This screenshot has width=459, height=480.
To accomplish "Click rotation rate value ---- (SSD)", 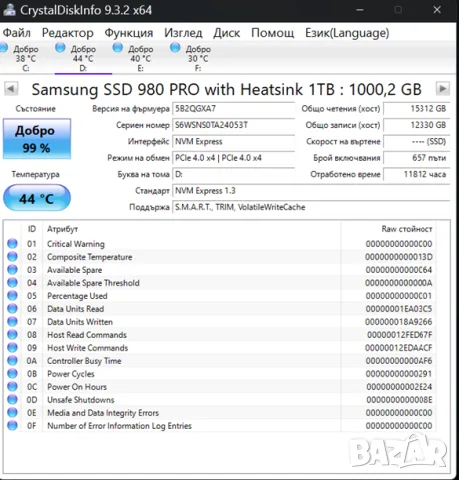I will (x=417, y=141).
